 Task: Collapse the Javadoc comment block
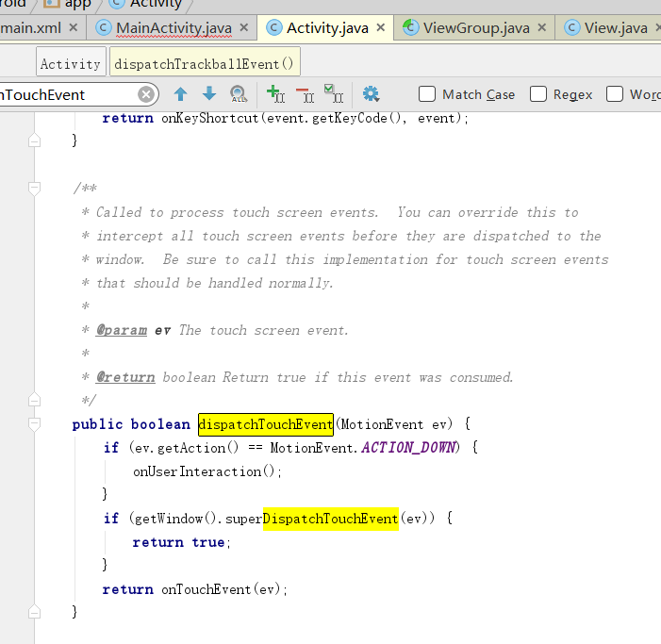(35, 189)
